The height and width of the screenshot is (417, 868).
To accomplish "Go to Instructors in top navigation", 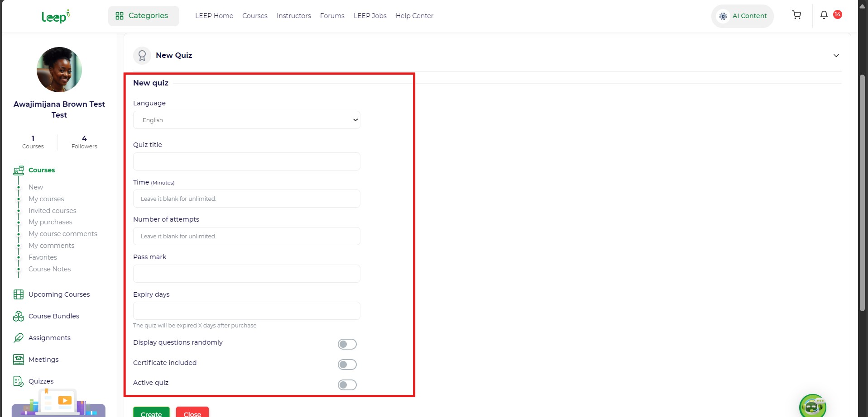I will click(x=293, y=16).
